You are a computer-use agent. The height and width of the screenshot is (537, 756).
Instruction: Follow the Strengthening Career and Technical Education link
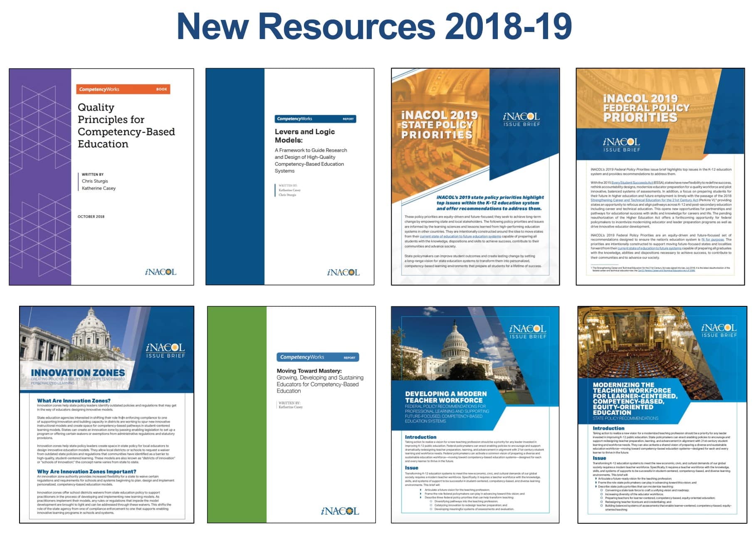click(x=644, y=200)
